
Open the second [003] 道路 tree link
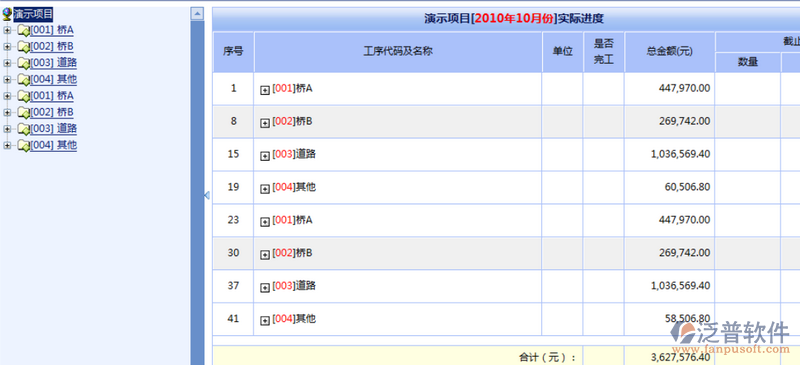click(x=54, y=128)
